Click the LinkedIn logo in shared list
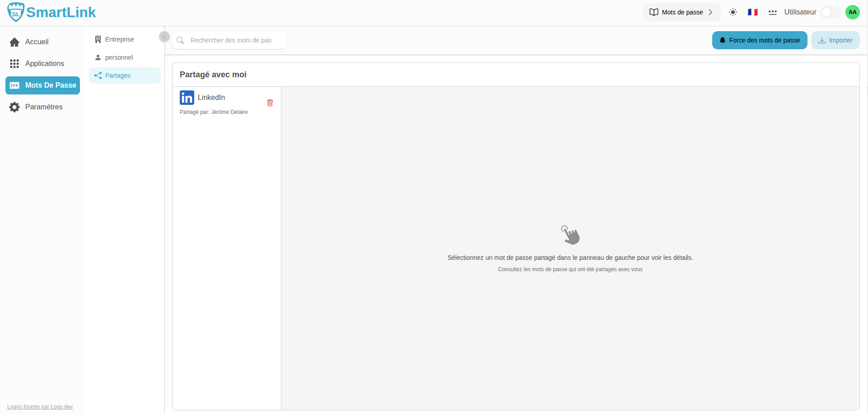The image size is (868, 414). [187, 98]
